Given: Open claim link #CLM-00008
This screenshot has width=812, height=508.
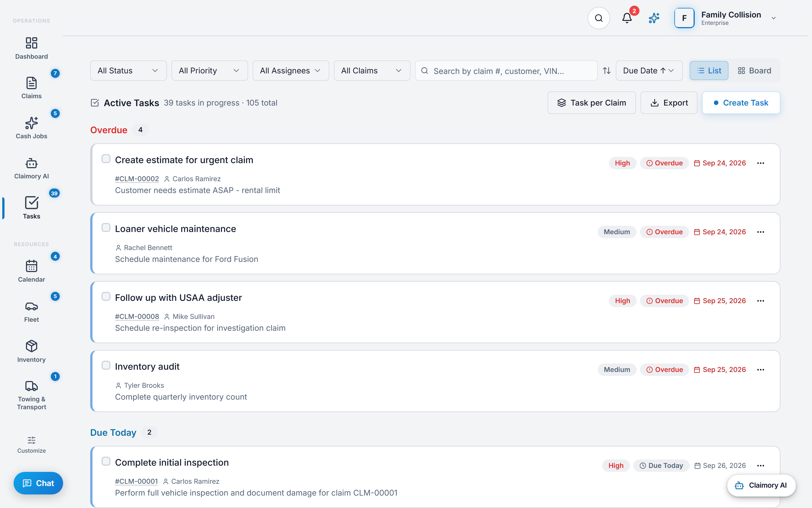Looking at the screenshot, I should [x=137, y=316].
